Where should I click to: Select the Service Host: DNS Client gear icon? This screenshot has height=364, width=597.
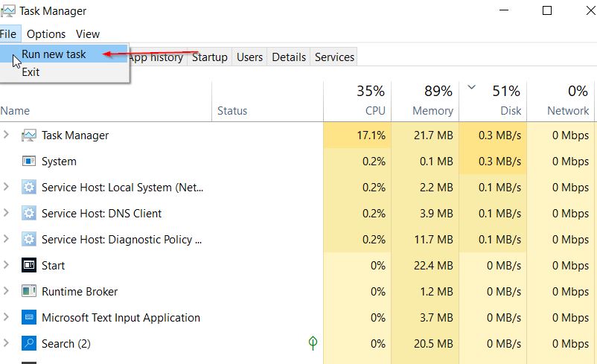[29, 213]
